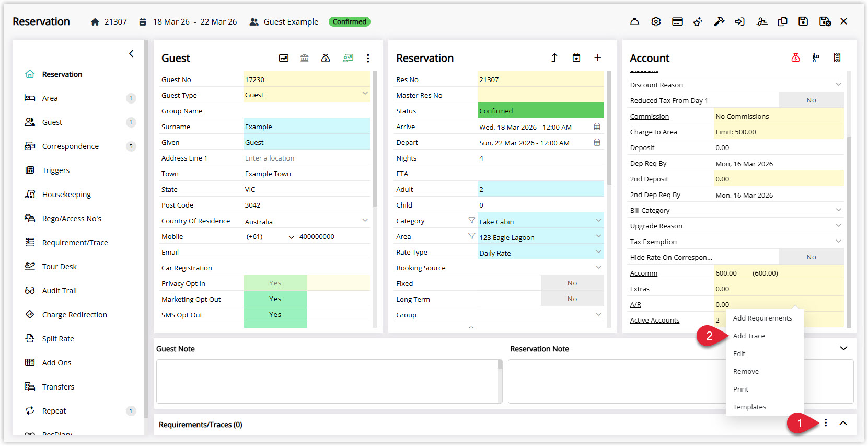The image size is (868, 446).
Task: Toggle the Fixed No switch
Action: [572, 283]
